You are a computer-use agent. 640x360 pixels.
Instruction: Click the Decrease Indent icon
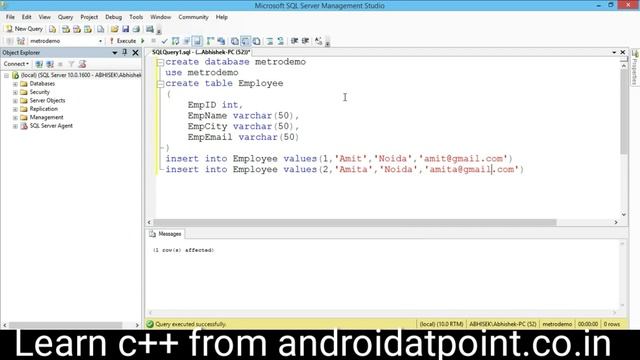click(294, 41)
